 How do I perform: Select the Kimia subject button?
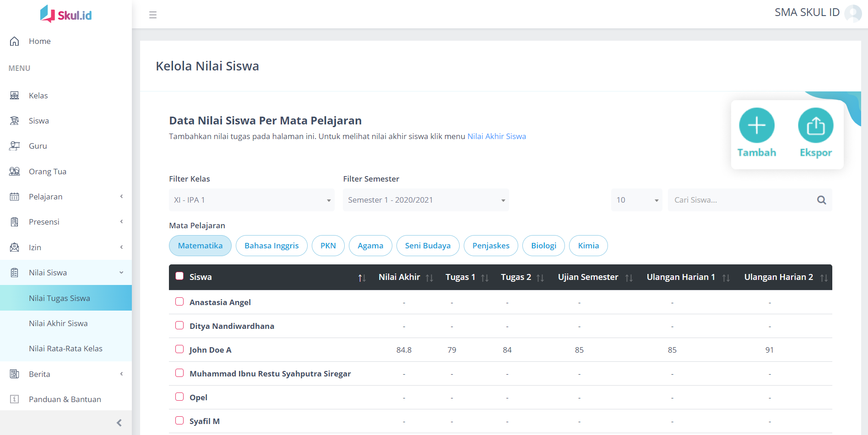(x=588, y=246)
